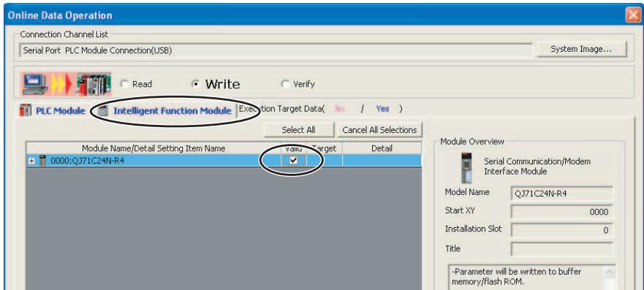This screenshot has width=644, height=290.
Task: Click the Model Name field
Action: coord(562,194)
